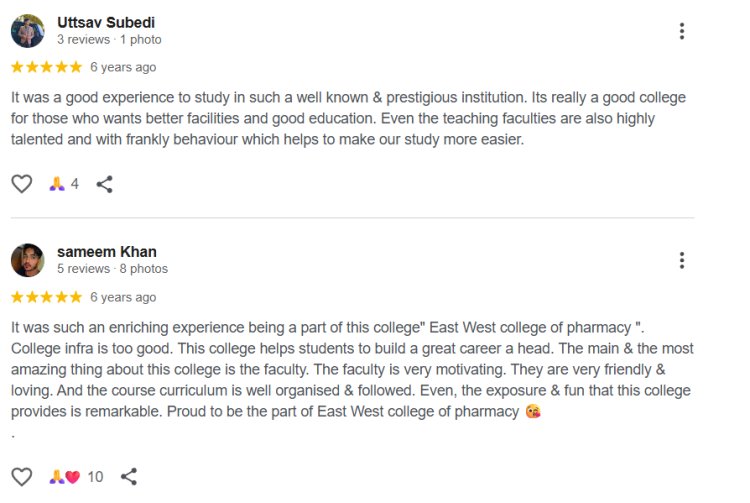View the 4 reactions on Uttsav's review
Screen dimensions: 750x503
point(64,184)
